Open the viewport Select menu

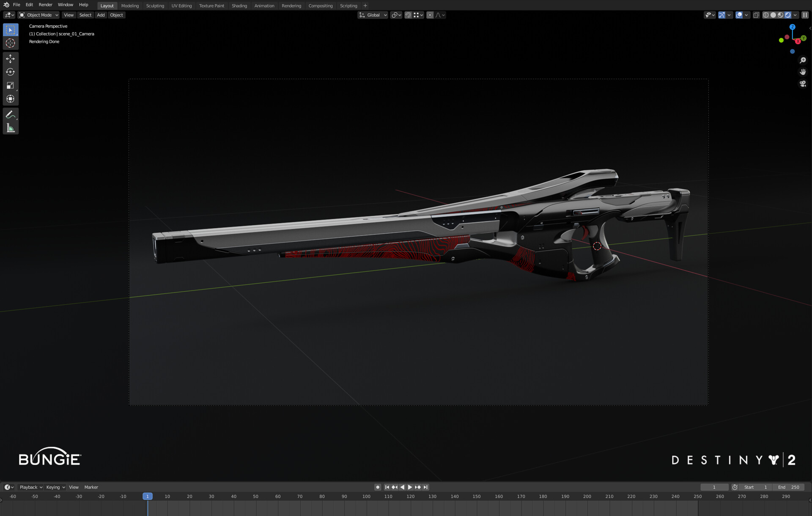click(85, 15)
